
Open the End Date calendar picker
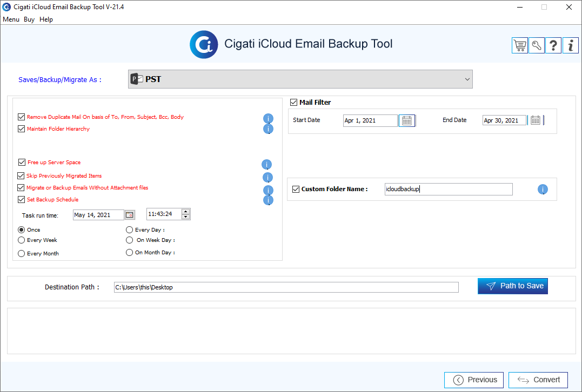(x=535, y=120)
